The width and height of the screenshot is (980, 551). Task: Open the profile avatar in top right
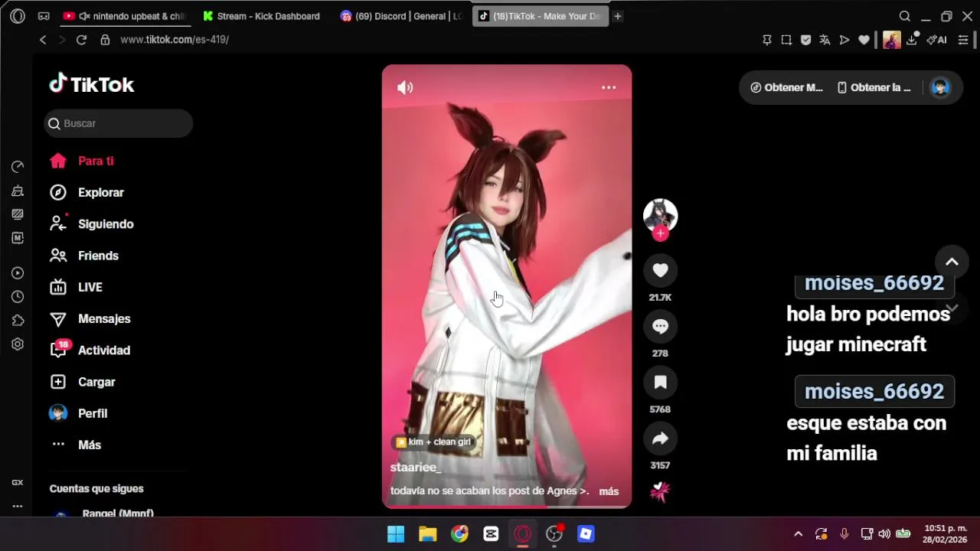(939, 87)
